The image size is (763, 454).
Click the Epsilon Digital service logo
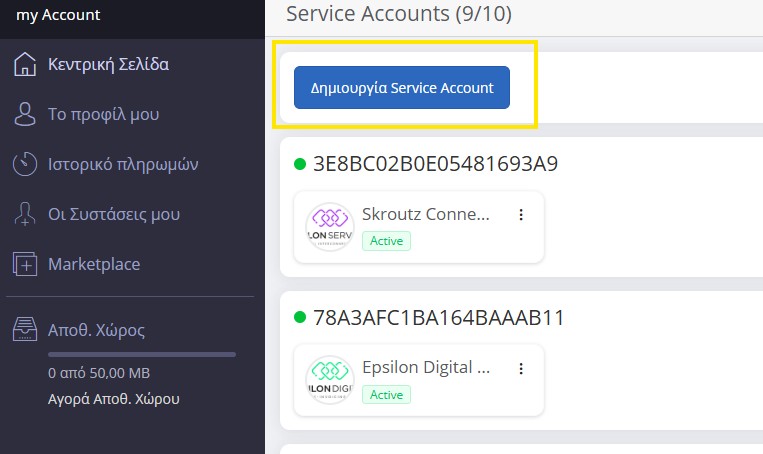(329, 381)
